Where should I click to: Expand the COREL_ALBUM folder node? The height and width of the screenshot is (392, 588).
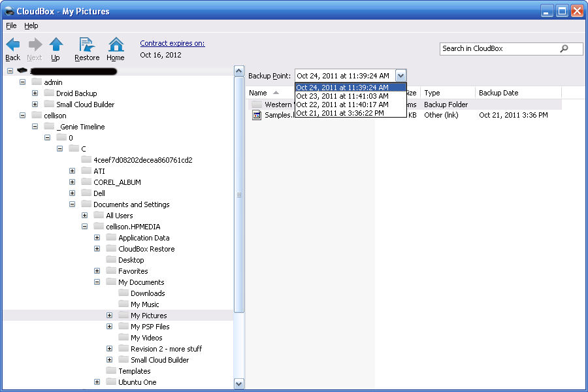pos(72,182)
